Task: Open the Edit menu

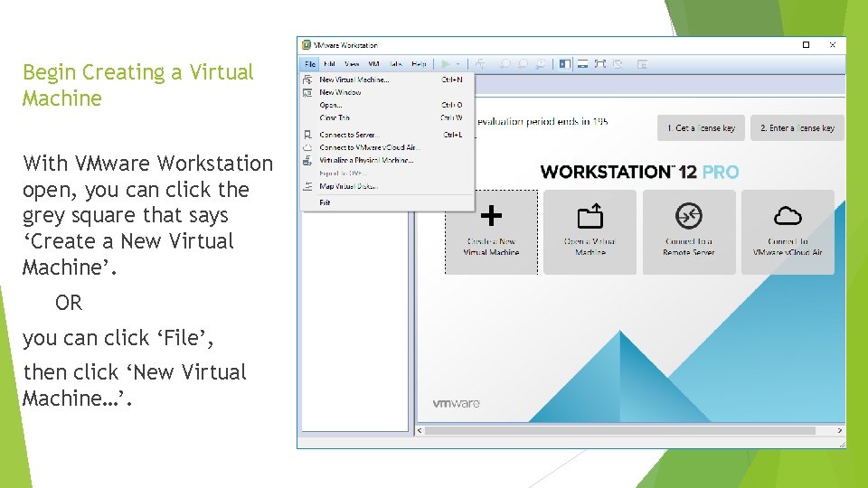Action: pyautogui.click(x=329, y=64)
